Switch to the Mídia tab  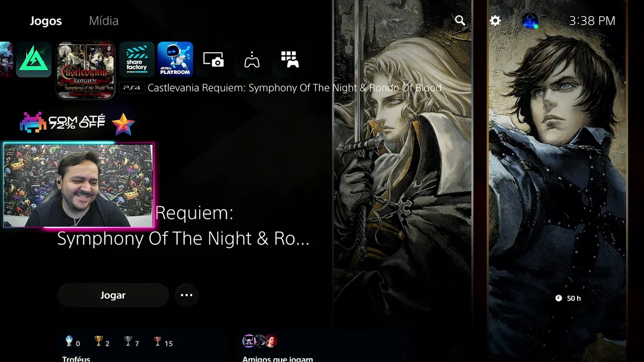104,21
